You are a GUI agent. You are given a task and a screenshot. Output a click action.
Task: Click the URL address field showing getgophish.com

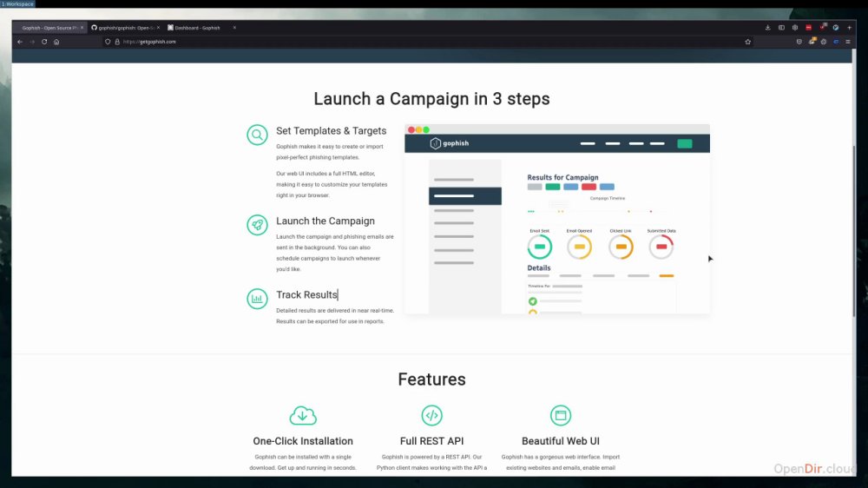426,42
